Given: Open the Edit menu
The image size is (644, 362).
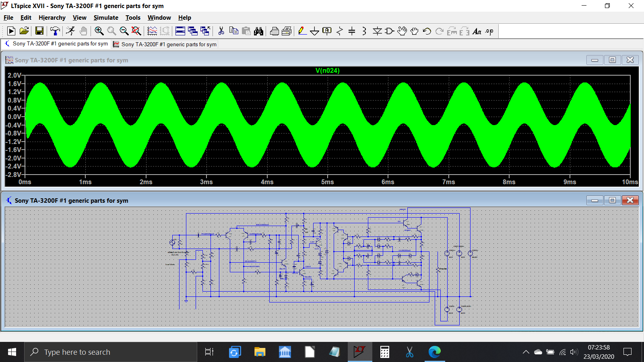Looking at the screenshot, I should point(26,17).
